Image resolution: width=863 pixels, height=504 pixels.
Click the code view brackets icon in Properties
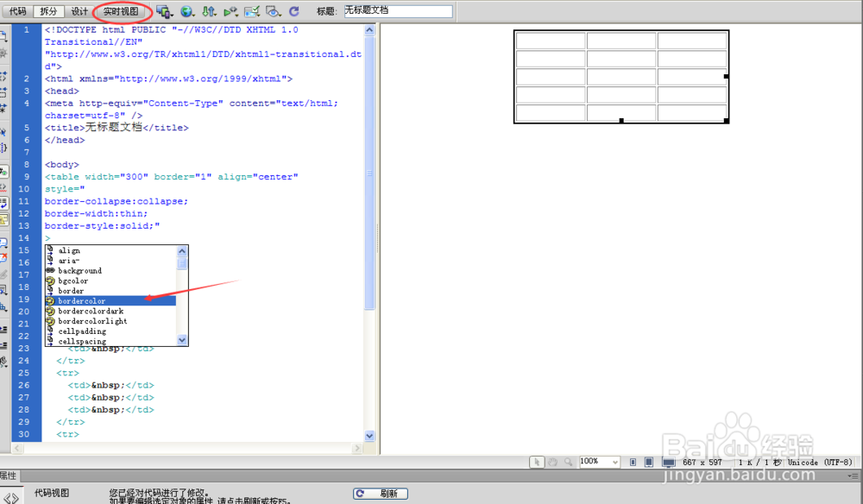click(11, 497)
